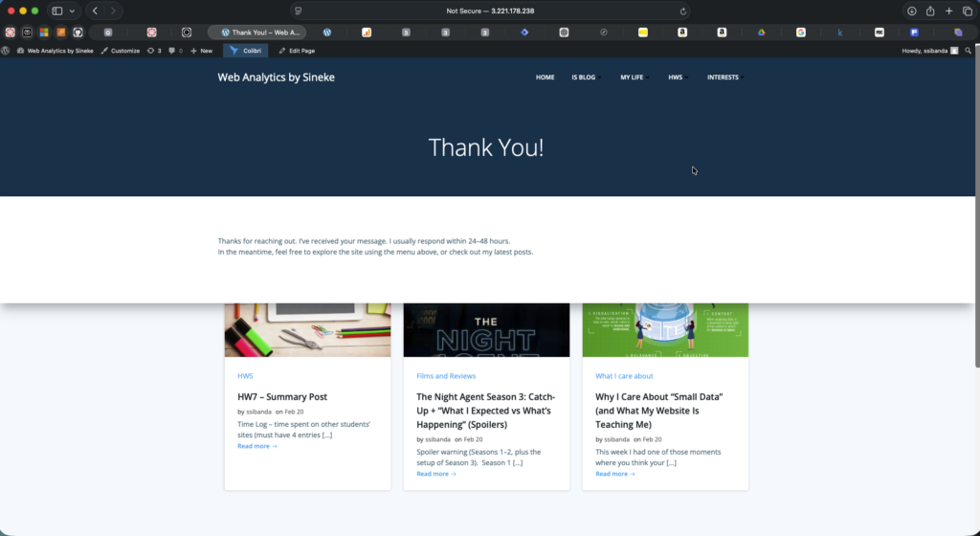
Task: Show the tab overview icon
Action: click(x=967, y=11)
